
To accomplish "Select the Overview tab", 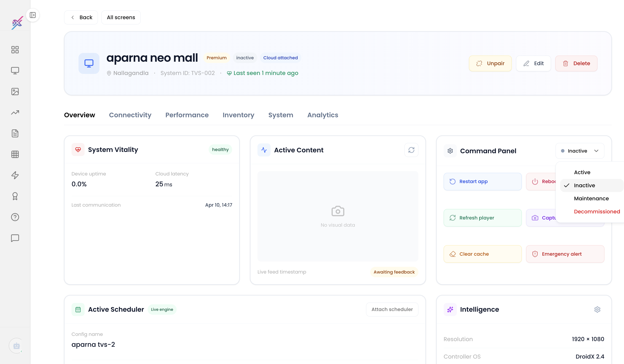I will tap(80, 115).
